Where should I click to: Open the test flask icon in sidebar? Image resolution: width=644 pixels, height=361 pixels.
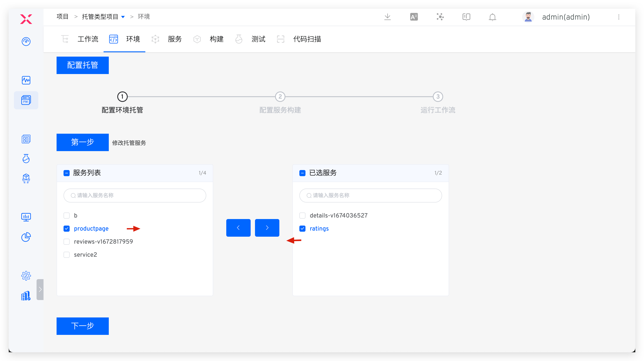pos(26,159)
